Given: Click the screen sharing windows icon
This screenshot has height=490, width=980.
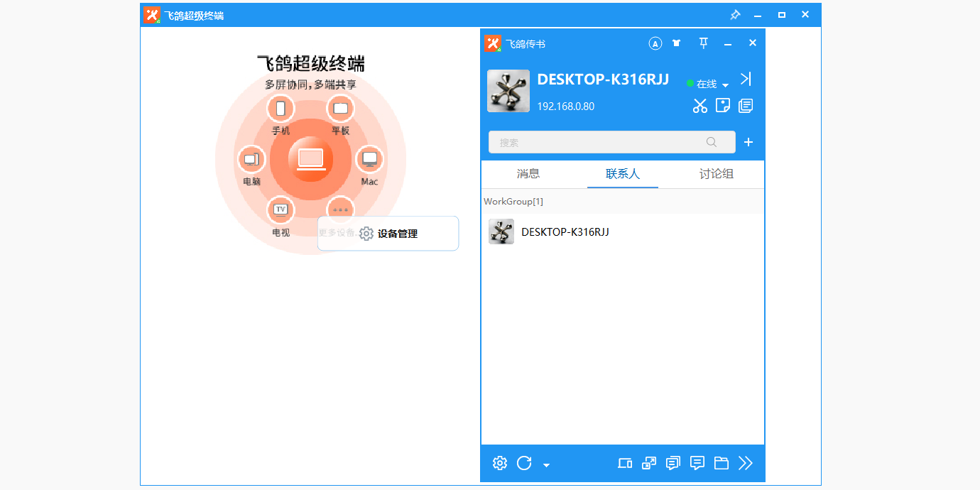Looking at the screenshot, I should pos(649,463).
